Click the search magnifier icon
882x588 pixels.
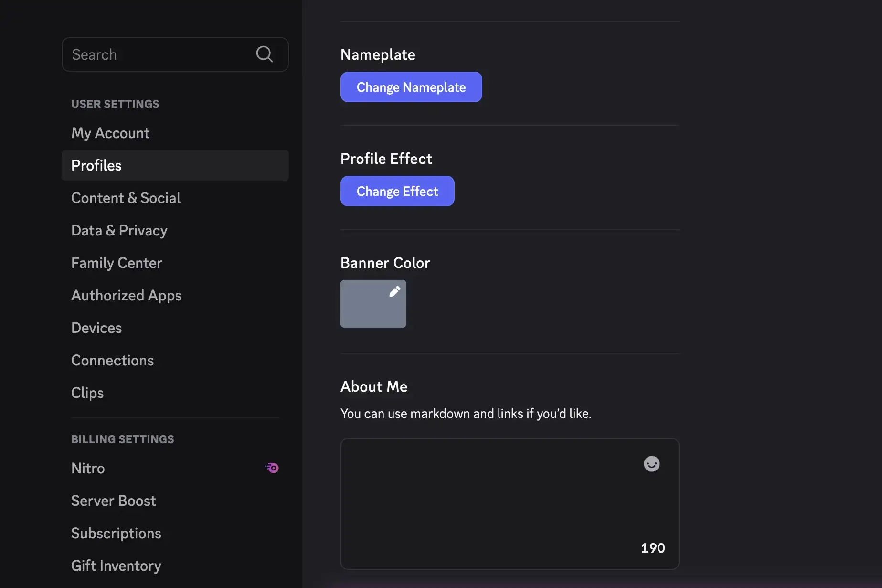(x=264, y=54)
